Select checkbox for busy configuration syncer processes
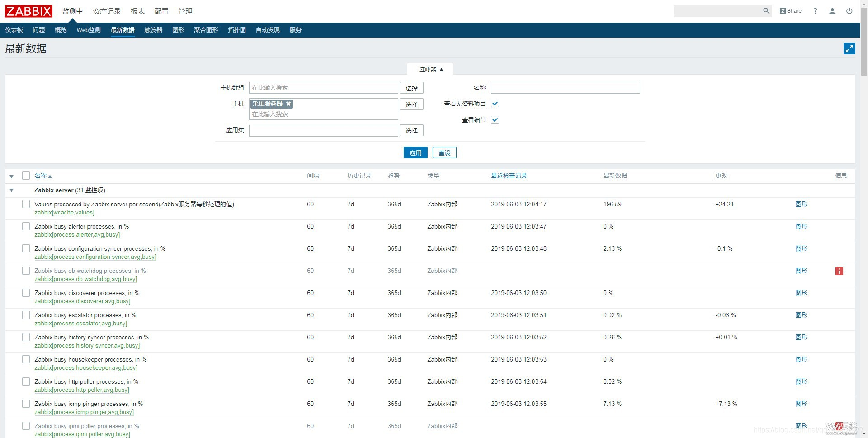The width and height of the screenshot is (868, 438). pos(26,248)
